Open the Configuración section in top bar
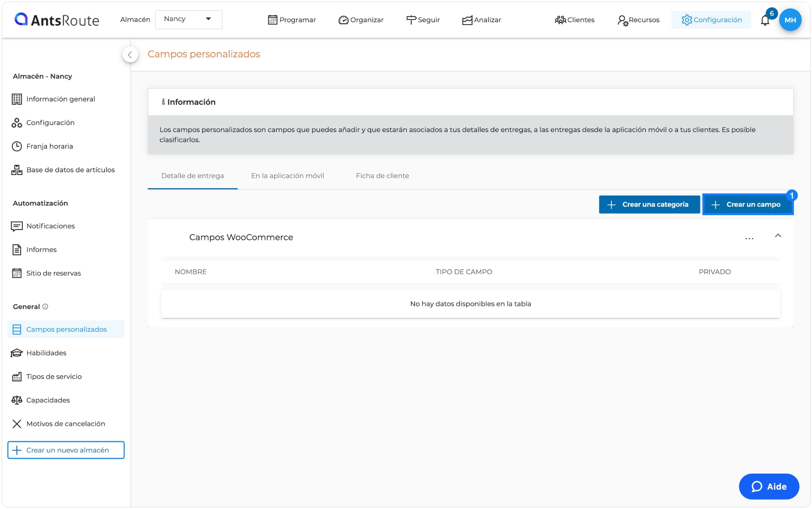812x509 pixels. 711,20
